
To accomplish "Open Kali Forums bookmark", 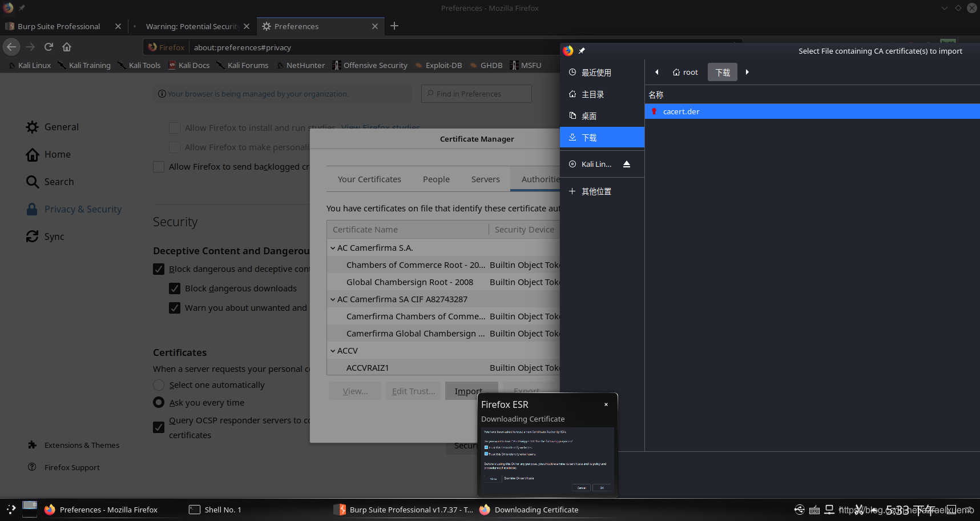I will pyautogui.click(x=242, y=65).
